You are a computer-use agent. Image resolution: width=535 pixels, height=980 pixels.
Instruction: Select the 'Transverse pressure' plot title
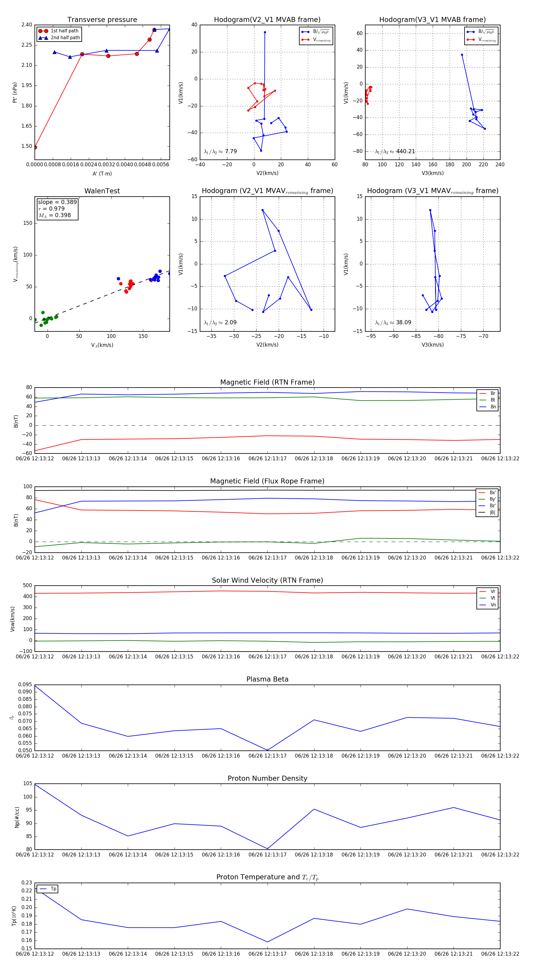pyautogui.click(x=102, y=20)
